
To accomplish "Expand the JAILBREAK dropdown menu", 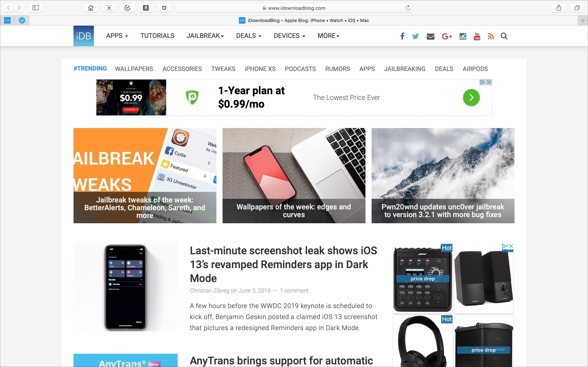I will [205, 35].
